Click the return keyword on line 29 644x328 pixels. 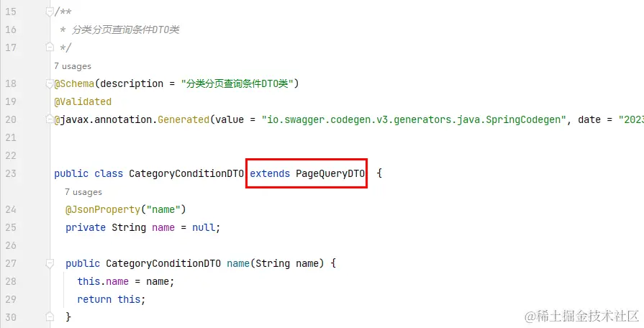coord(94,300)
